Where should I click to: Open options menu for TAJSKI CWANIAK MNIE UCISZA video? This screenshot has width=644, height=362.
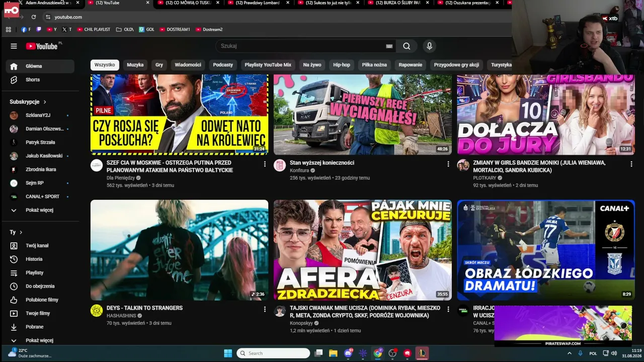[448, 310]
